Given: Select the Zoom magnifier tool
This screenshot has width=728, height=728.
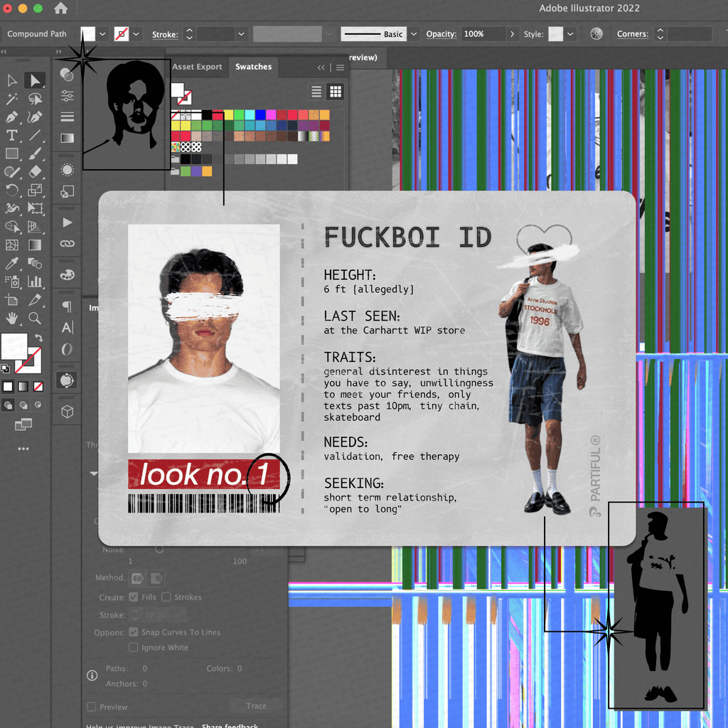Looking at the screenshot, I should click(x=34, y=318).
